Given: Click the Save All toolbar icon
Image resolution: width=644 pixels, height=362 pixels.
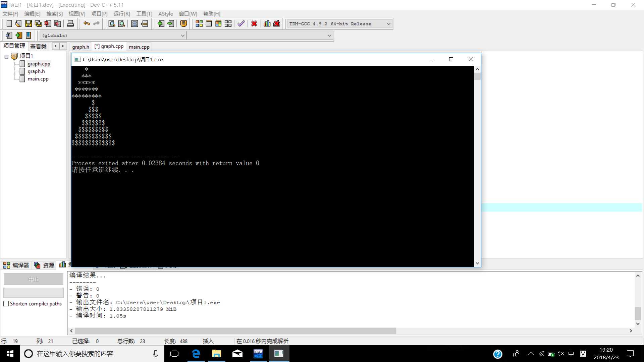Looking at the screenshot, I should (x=38, y=23).
